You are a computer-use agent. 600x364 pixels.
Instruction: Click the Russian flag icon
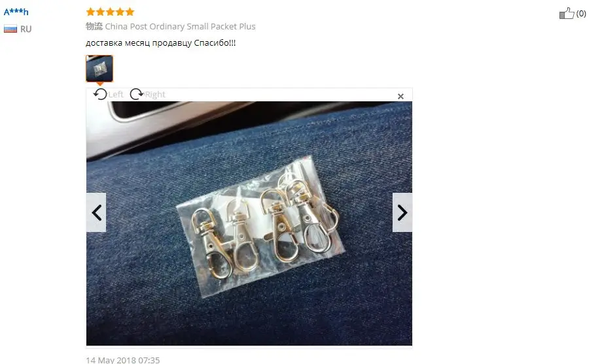pyautogui.click(x=10, y=29)
